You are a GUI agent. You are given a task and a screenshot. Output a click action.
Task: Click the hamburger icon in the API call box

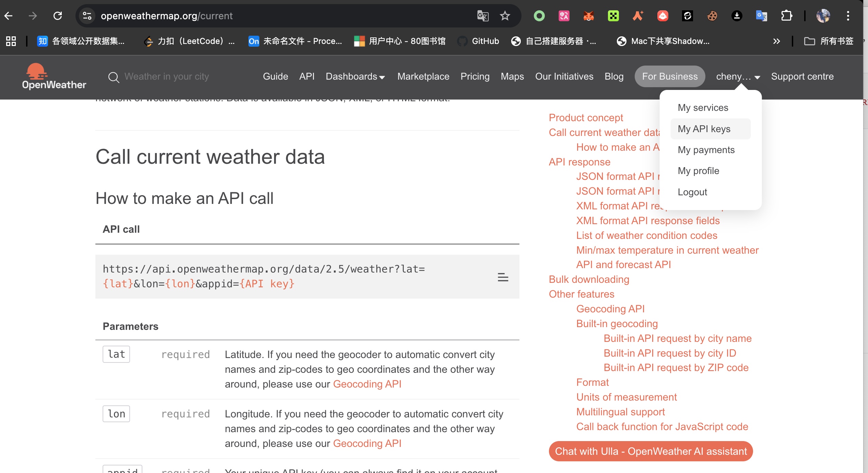503,277
